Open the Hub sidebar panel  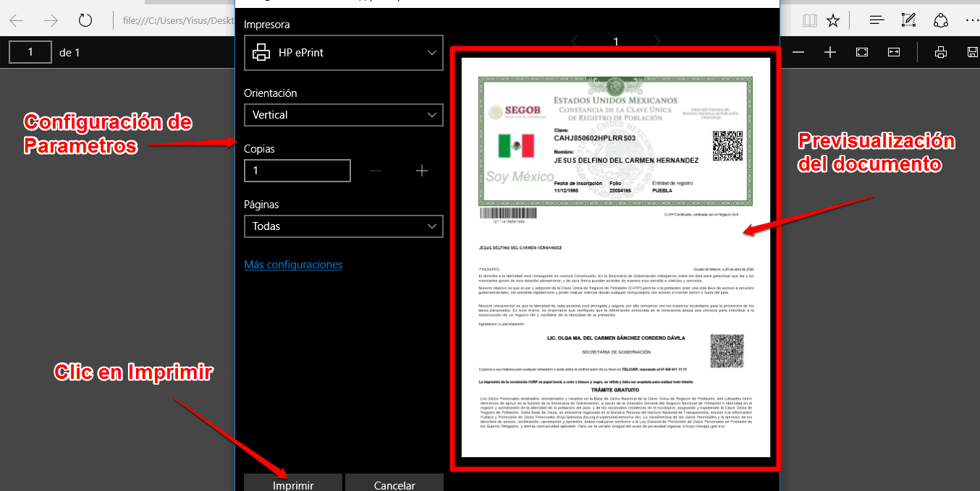click(x=876, y=20)
